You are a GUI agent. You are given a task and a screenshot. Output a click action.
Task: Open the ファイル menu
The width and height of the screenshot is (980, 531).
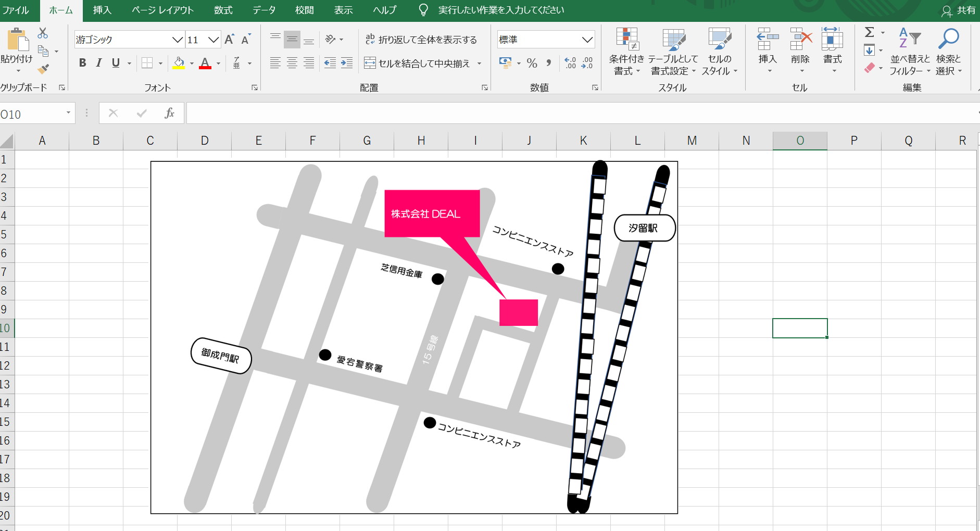[x=17, y=10]
